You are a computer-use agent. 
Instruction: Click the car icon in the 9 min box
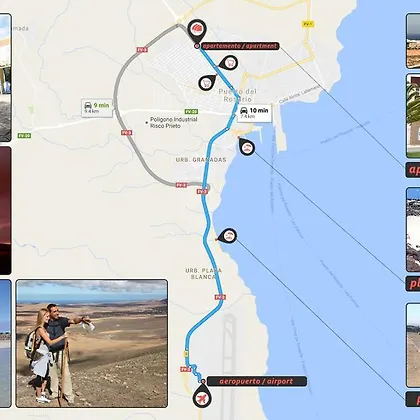pos(88,105)
